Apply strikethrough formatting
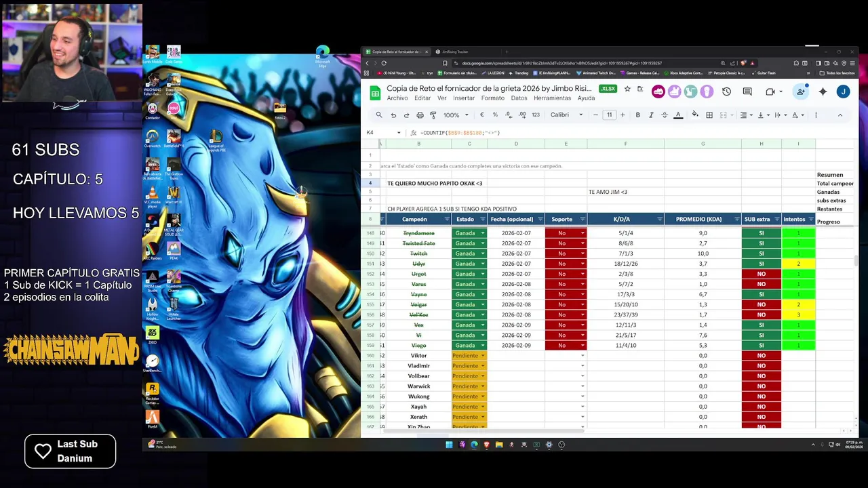The image size is (868, 488). (665, 115)
